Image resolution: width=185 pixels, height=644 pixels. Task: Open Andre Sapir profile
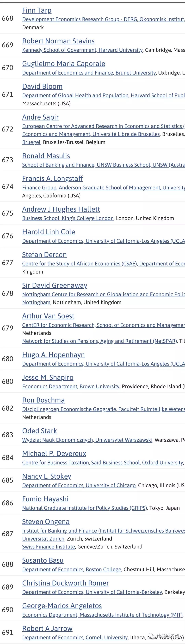tap(40, 117)
